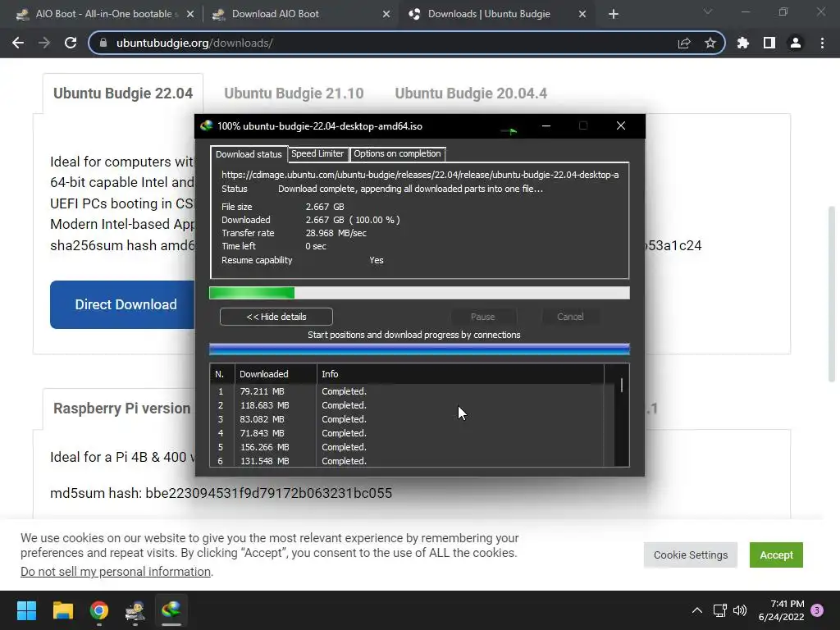This screenshot has width=840, height=630.
Task: Close the Downloads | Ubuntu Budgie tab
Action: pyautogui.click(x=582, y=15)
